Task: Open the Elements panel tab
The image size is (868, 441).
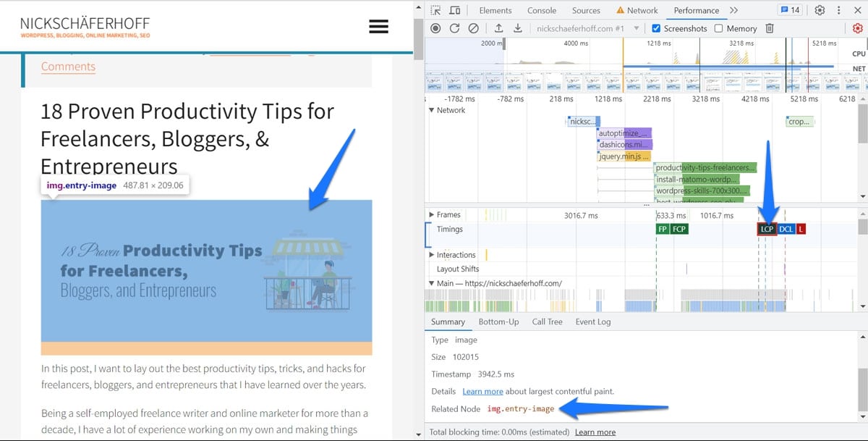Action: tap(495, 10)
